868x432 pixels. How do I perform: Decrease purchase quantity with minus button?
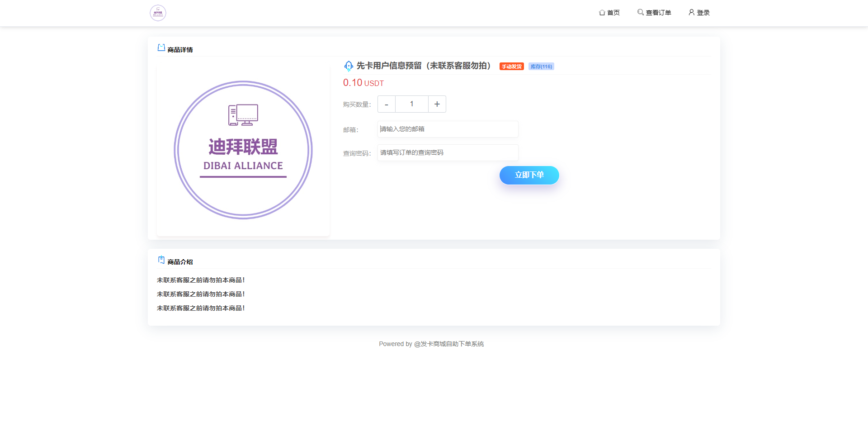pos(387,104)
